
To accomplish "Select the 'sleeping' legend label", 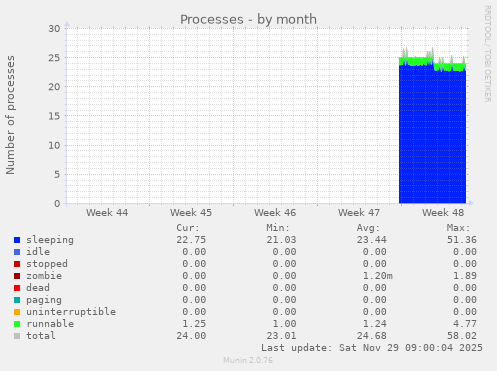I will click(x=50, y=240).
